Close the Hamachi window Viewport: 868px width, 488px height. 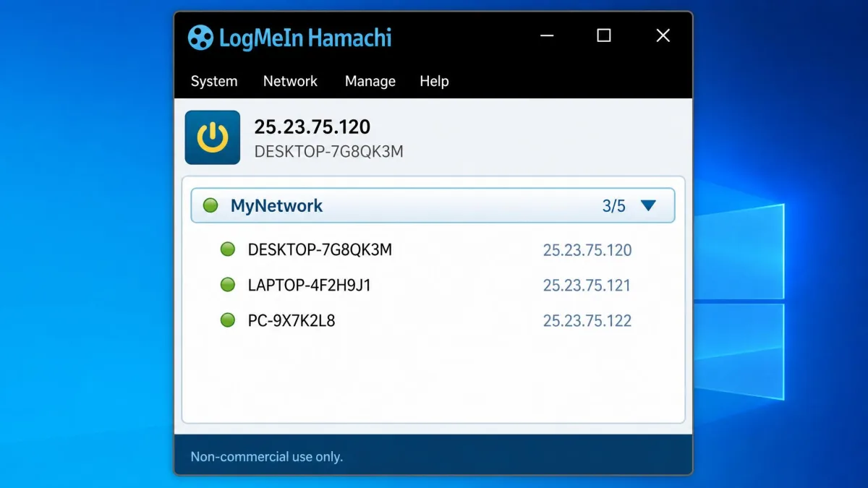663,35
